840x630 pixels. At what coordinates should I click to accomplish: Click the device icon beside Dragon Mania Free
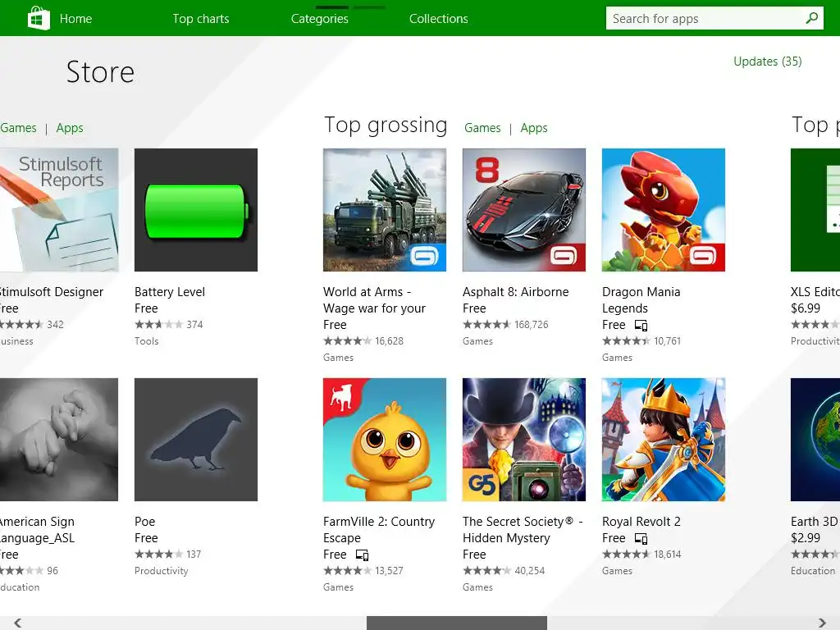pos(641,325)
